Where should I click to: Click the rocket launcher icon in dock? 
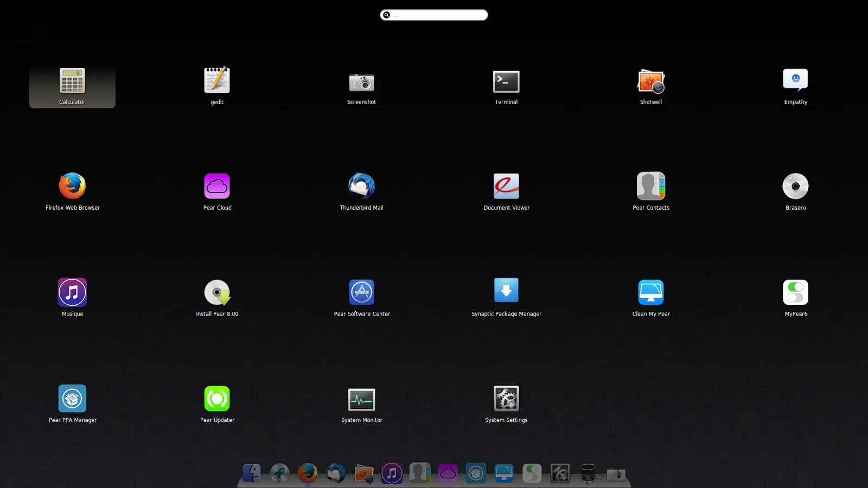pos(279,473)
